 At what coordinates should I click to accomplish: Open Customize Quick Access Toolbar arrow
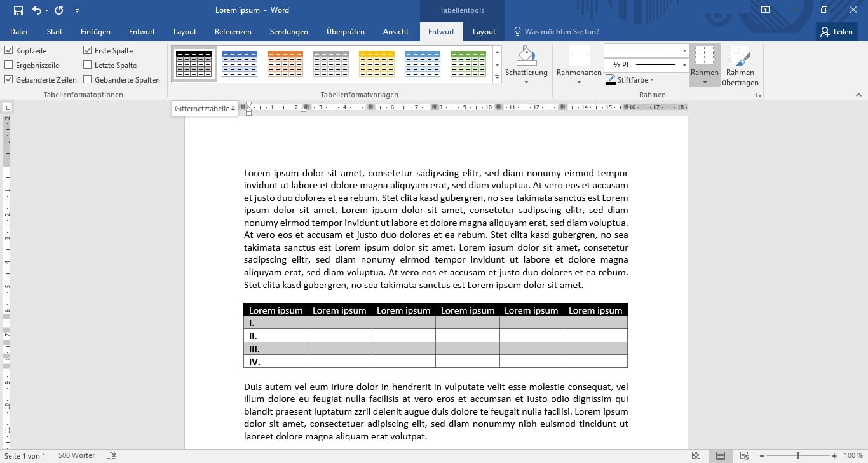tap(78, 11)
